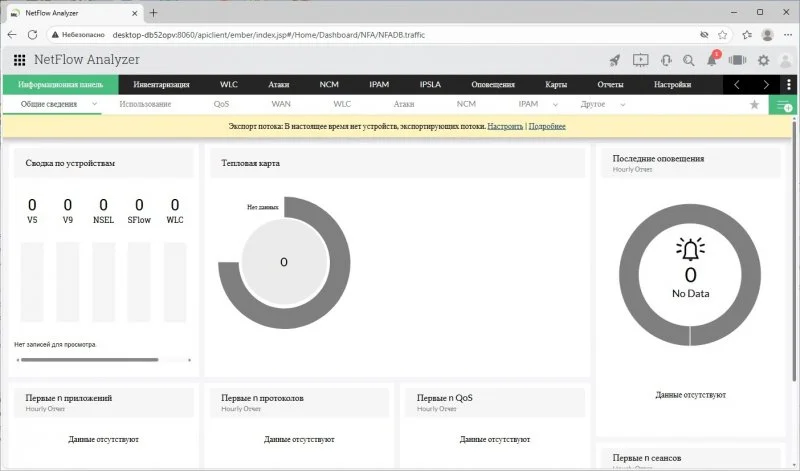800x471 pixels.
Task: Click the ticket icon beside bell
Action: point(737,60)
